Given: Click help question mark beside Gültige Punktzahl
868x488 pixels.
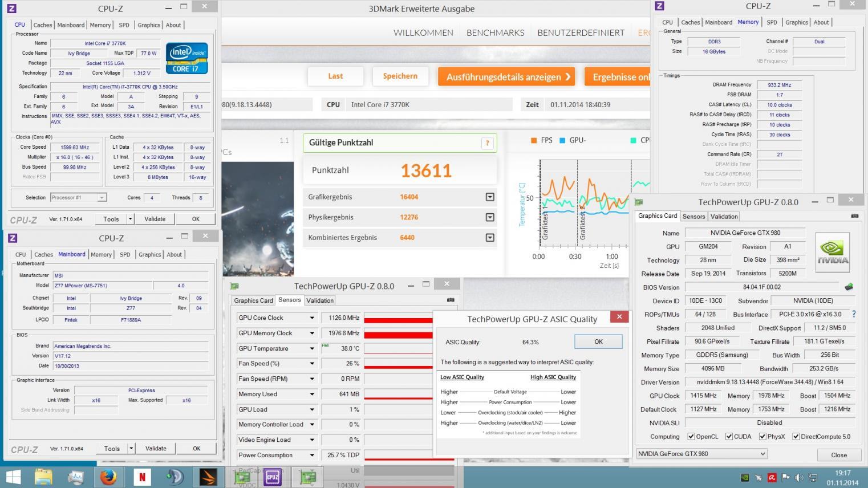Looking at the screenshot, I should tap(487, 143).
